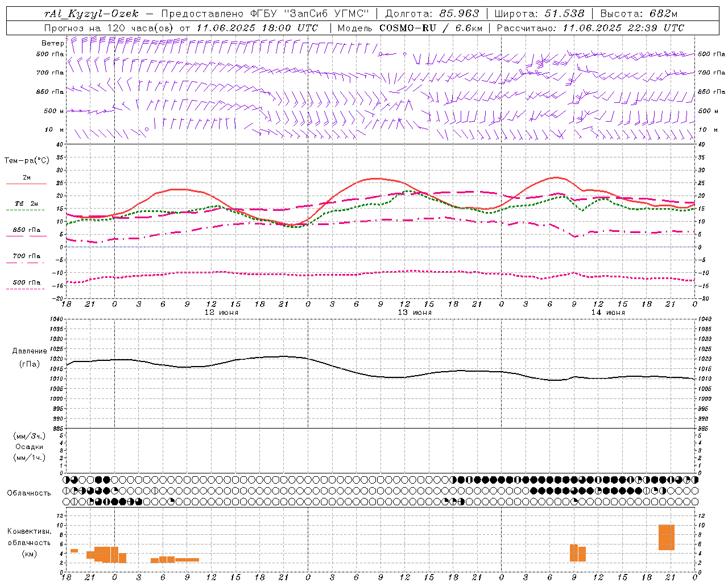728x582 pixels.
Task: Click the (км) unit label for convective cloud
Action: coord(29,554)
